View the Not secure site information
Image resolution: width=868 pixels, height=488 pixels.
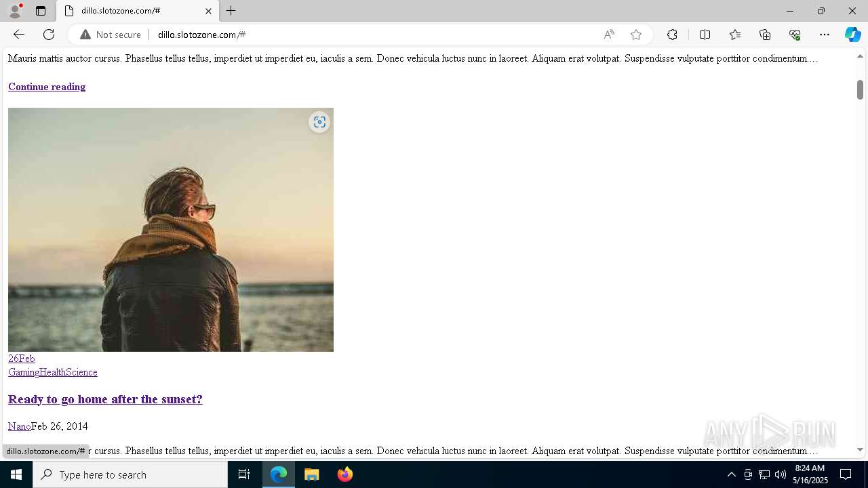pyautogui.click(x=111, y=35)
